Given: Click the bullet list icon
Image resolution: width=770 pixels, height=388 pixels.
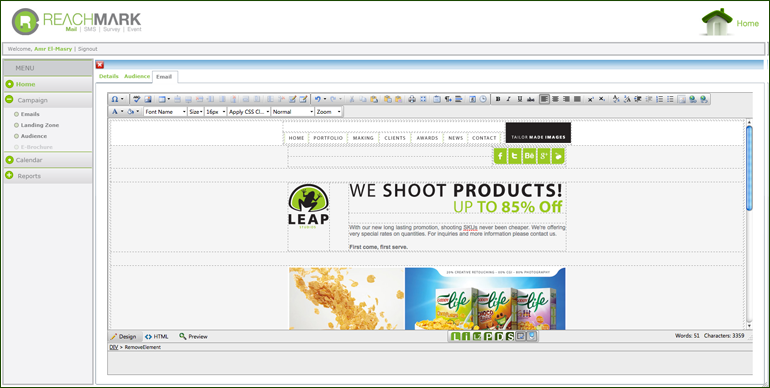Looking at the screenshot, I should pyautogui.click(x=670, y=99).
